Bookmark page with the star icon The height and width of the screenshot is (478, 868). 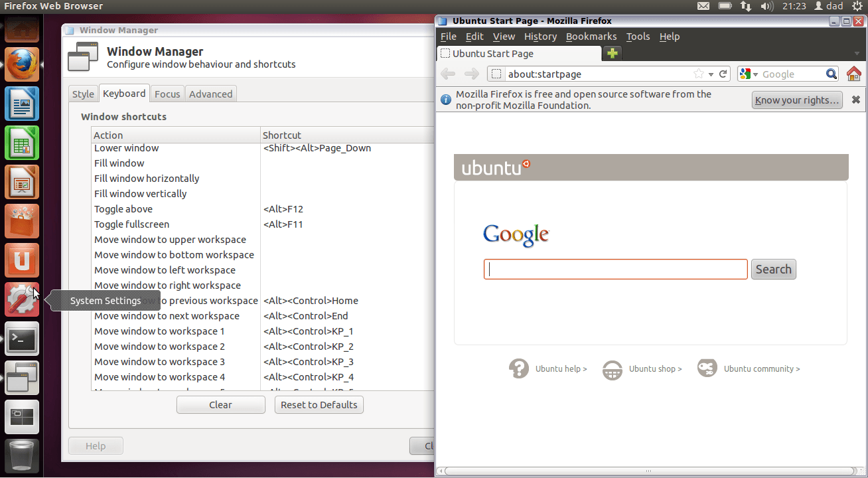coord(698,74)
